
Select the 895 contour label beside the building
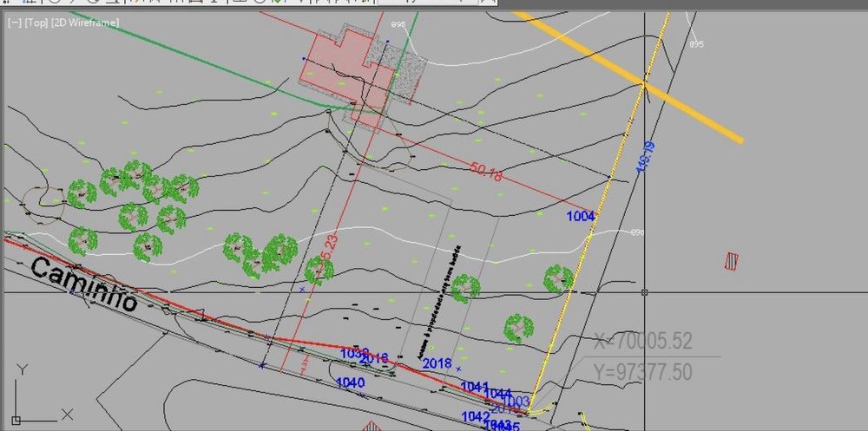click(398, 25)
